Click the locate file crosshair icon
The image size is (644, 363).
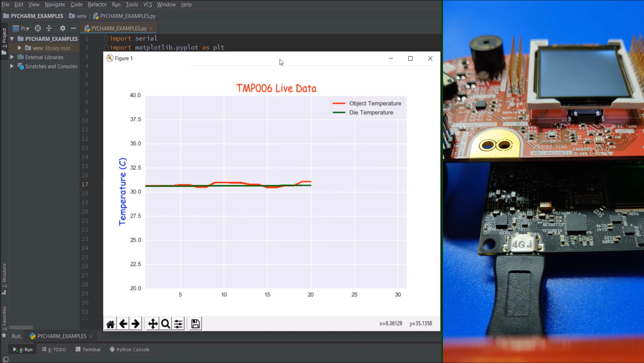click(37, 28)
